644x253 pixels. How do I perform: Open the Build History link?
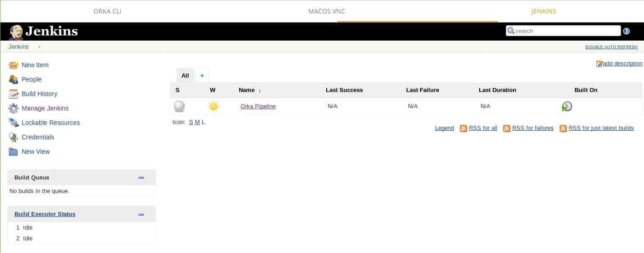(x=40, y=94)
